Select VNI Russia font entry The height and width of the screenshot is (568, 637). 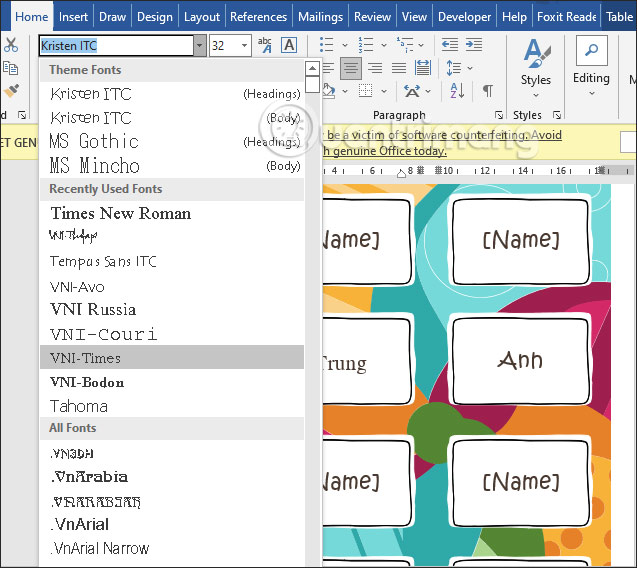172,310
